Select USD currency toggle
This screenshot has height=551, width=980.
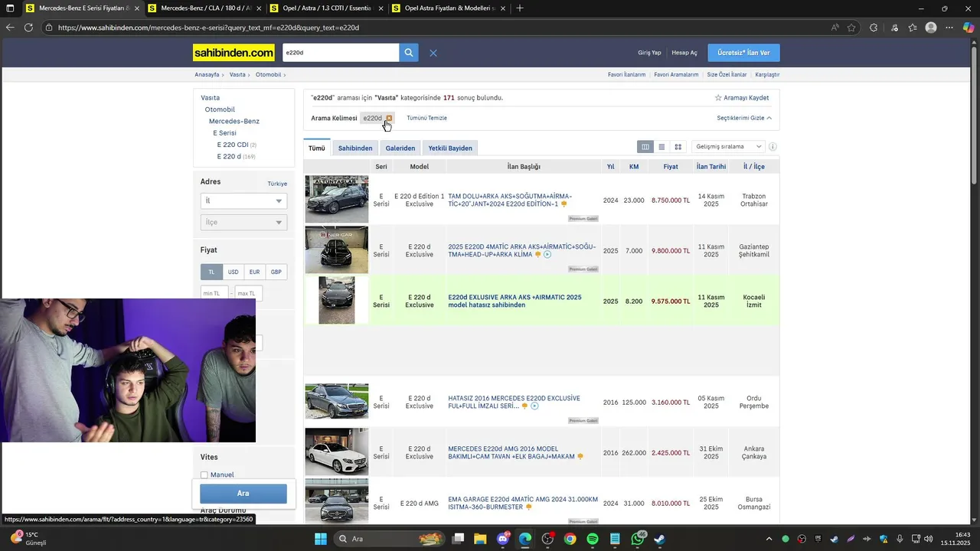coord(233,272)
